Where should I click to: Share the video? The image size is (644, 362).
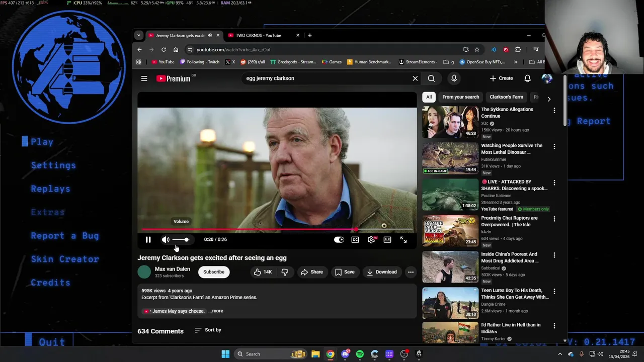311,272
